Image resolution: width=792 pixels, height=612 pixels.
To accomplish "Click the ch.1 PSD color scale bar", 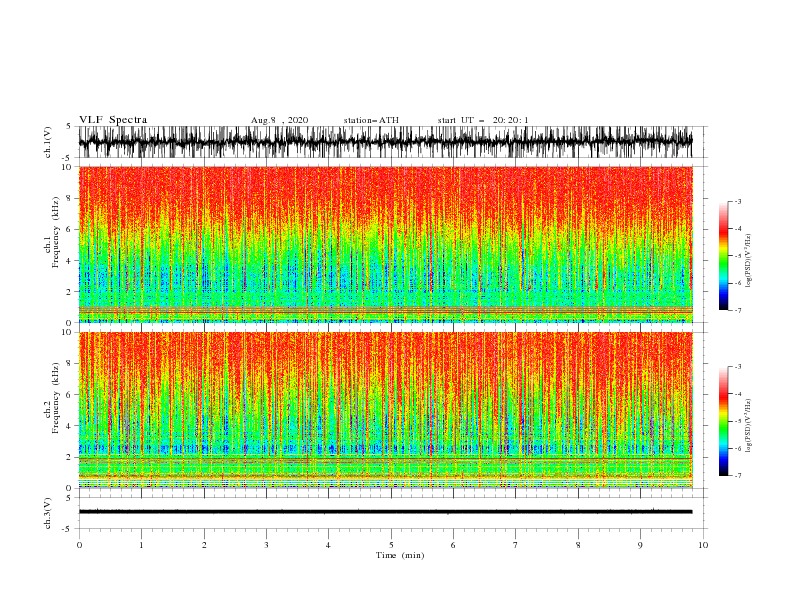I will (723, 256).
